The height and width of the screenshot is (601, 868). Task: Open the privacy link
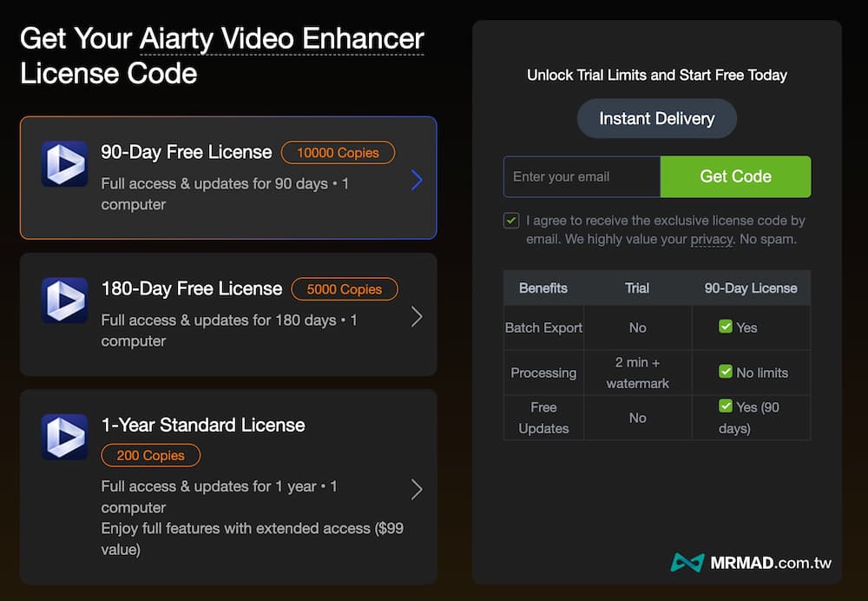click(712, 239)
